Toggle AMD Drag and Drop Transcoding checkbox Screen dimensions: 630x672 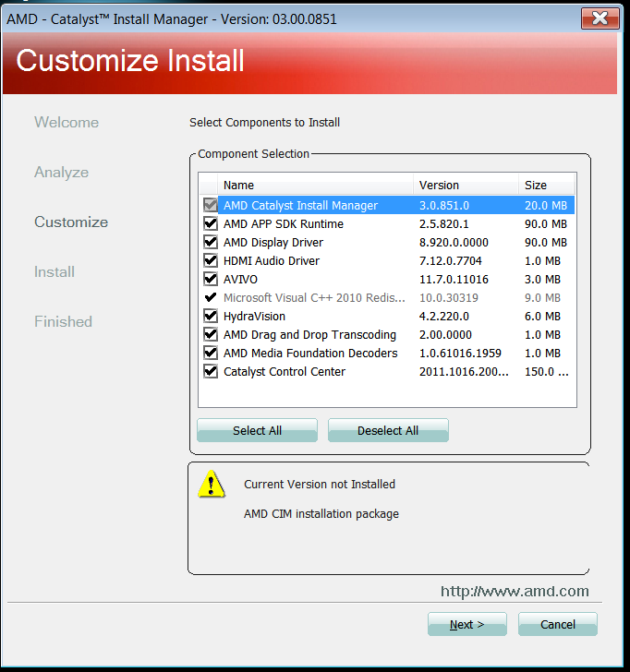[210, 334]
